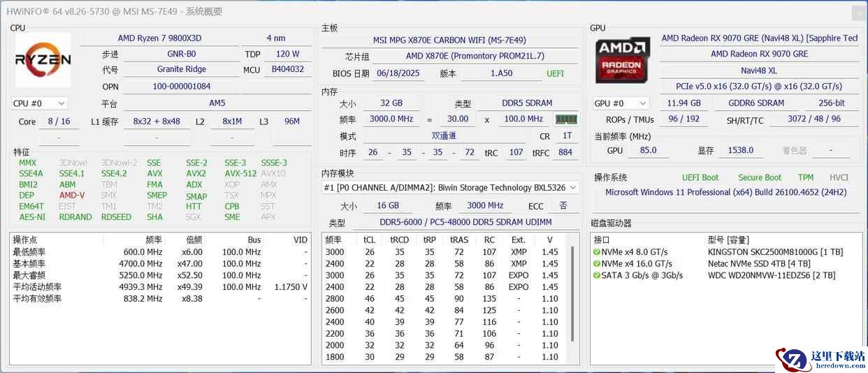Click the Microsoft Windows 11 Professional OS text
The image size is (868, 373).
tap(726, 192)
